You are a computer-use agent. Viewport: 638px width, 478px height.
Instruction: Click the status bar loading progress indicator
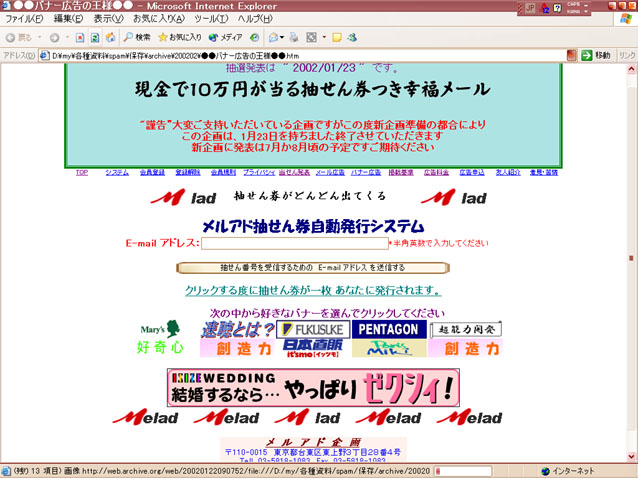pyautogui.click(x=463, y=471)
